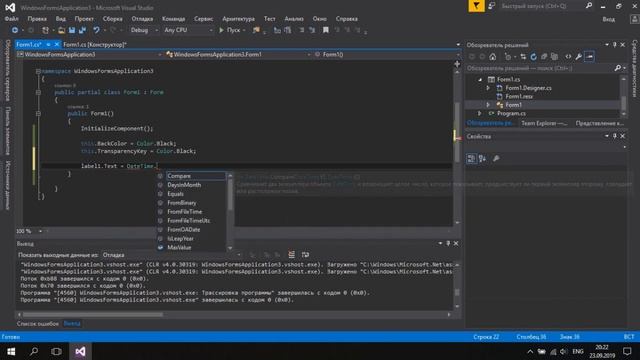The height and width of the screenshot is (360, 640).
Task: Open the Сборка menu
Action: point(113,19)
